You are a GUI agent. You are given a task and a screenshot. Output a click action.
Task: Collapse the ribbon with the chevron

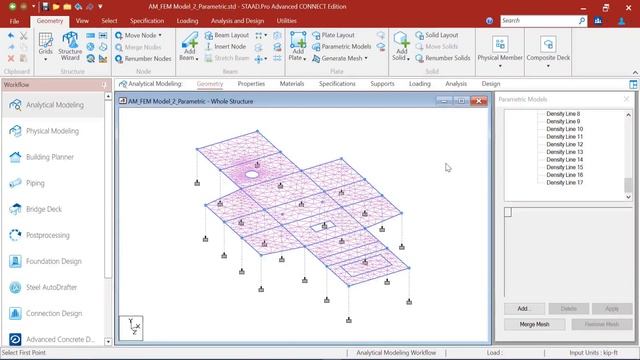pos(635,72)
